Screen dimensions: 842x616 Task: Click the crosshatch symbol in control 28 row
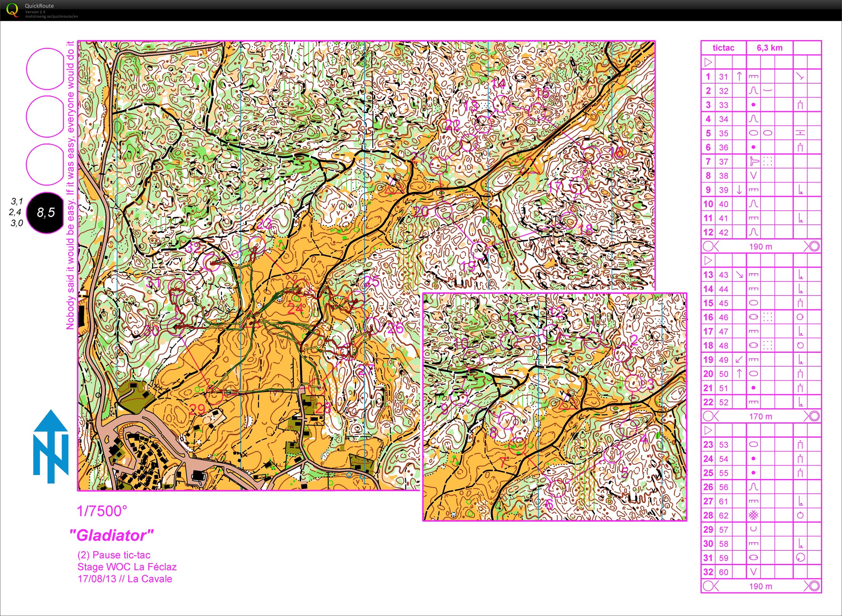(x=753, y=515)
